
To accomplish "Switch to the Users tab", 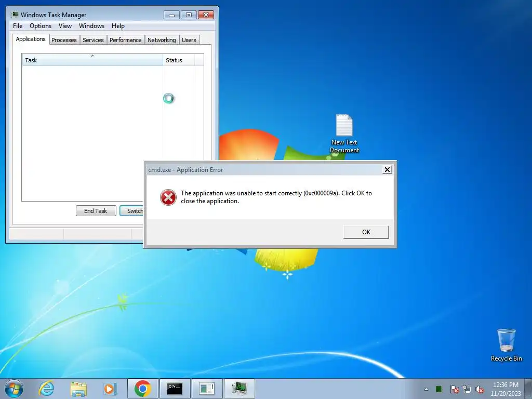I will coord(189,40).
